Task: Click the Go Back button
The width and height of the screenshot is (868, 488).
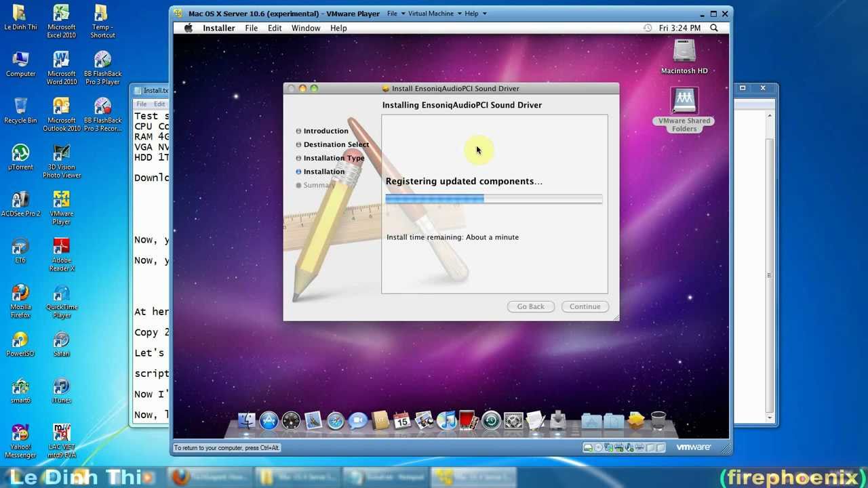Action: [x=530, y=306]
